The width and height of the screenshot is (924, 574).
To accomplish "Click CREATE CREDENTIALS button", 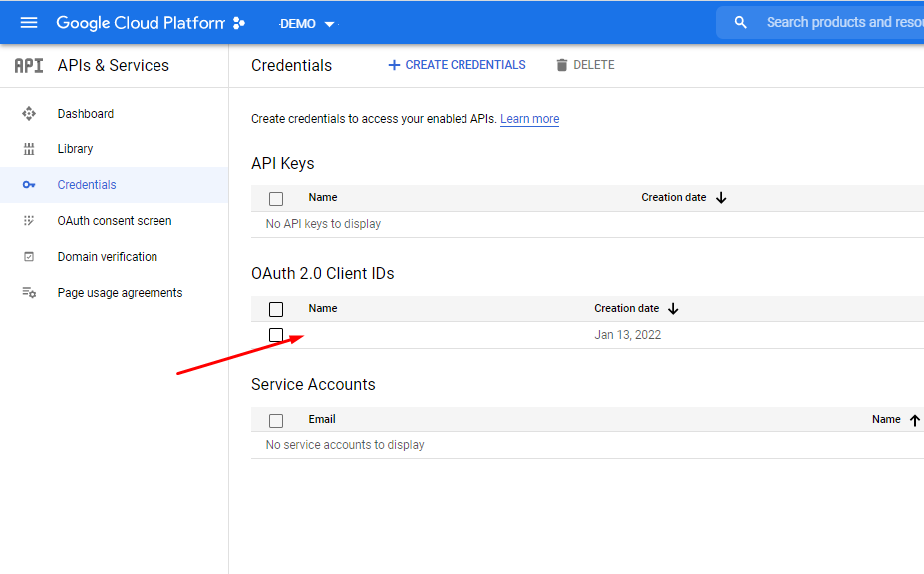I will (x=457, y=65).
